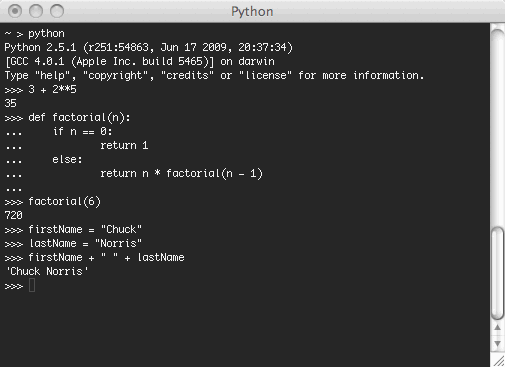This screenshot has height=367, width=505.
Task: Click the vertical scrollbar thumb
Action: point(498,273)
